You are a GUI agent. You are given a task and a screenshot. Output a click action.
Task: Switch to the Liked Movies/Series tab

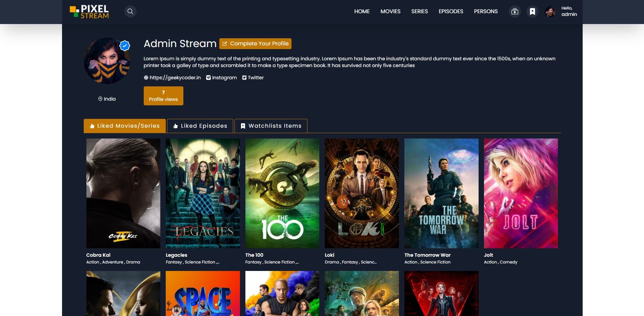125,126
